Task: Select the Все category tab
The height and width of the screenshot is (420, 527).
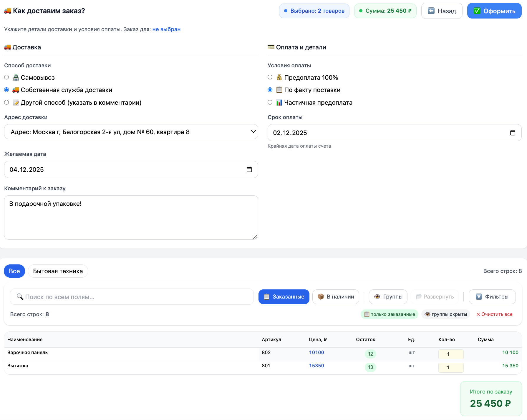Action: [14, 271]
